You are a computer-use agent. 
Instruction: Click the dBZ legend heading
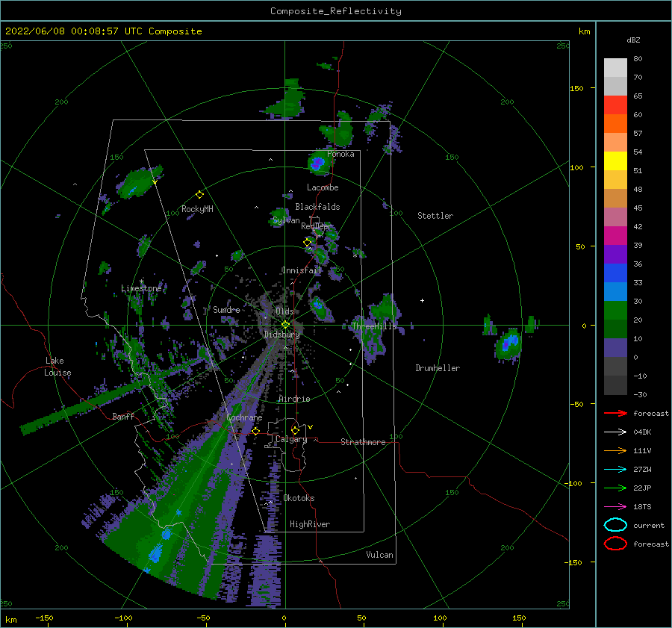[633, 40]
